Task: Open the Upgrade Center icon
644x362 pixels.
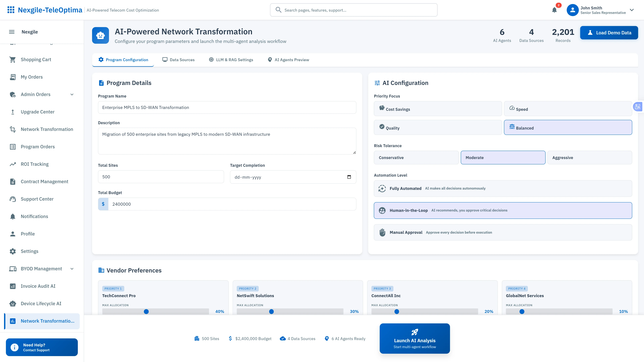Action: (13, 112)
